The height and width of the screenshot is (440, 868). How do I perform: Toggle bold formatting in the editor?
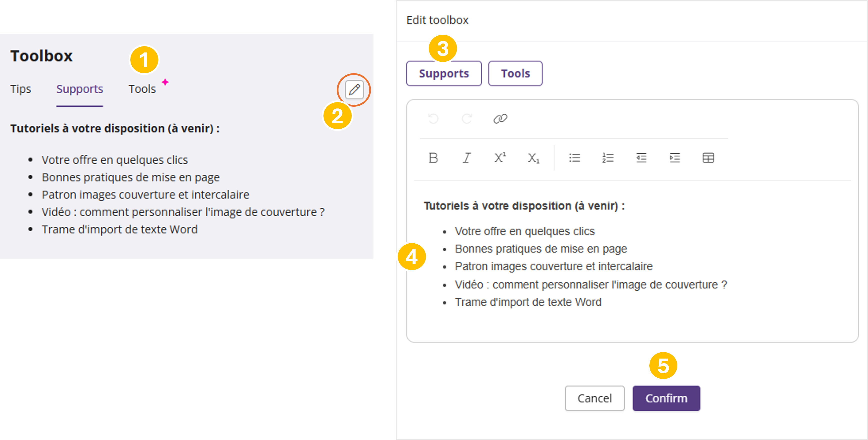(x=433, y=158)
